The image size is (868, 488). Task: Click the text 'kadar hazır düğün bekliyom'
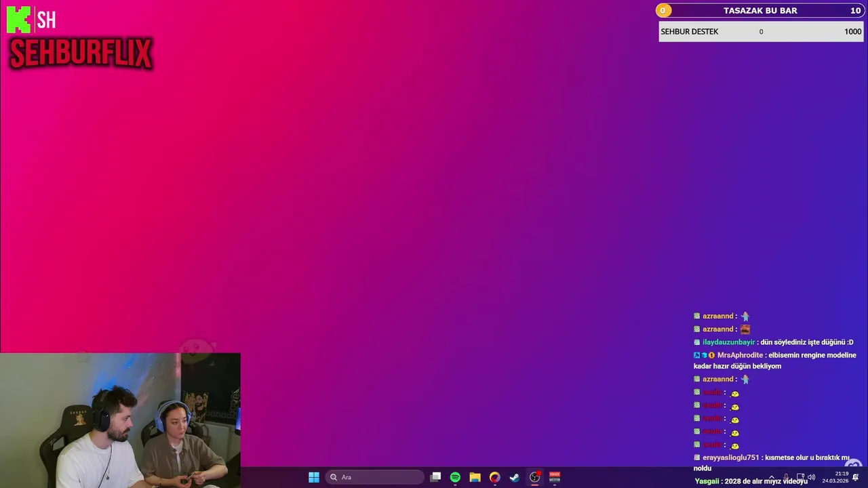(737, 366)
